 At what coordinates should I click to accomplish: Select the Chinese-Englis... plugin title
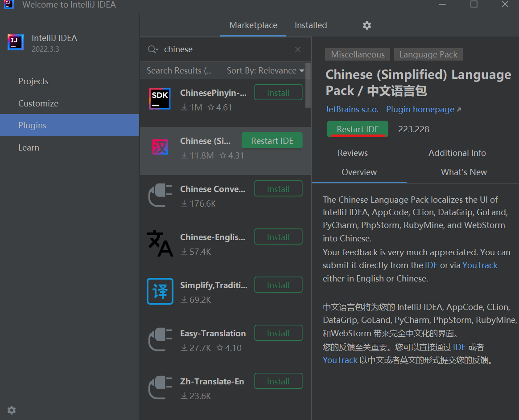213,237
